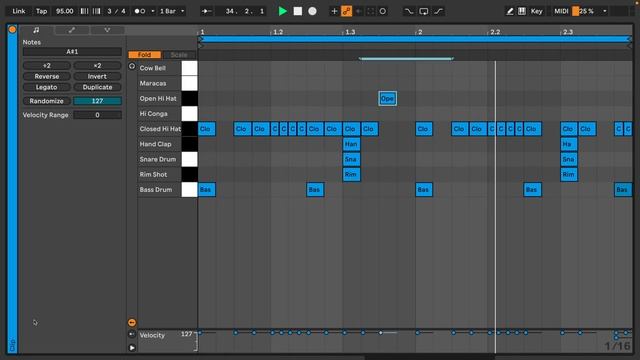
Task: Open the Note Expression tab with V icon
Action: 107,30
